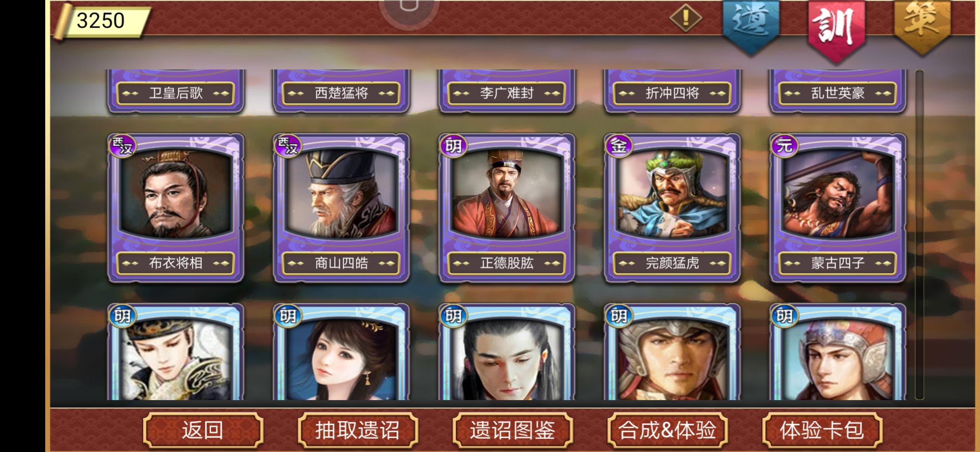Pick the 完颜猛虎 card
Screen dimensions: 980x452
click(x=672, y=208)
